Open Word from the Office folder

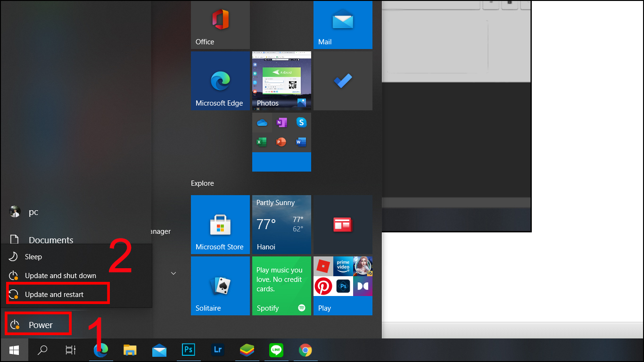(x=301, y=141)
